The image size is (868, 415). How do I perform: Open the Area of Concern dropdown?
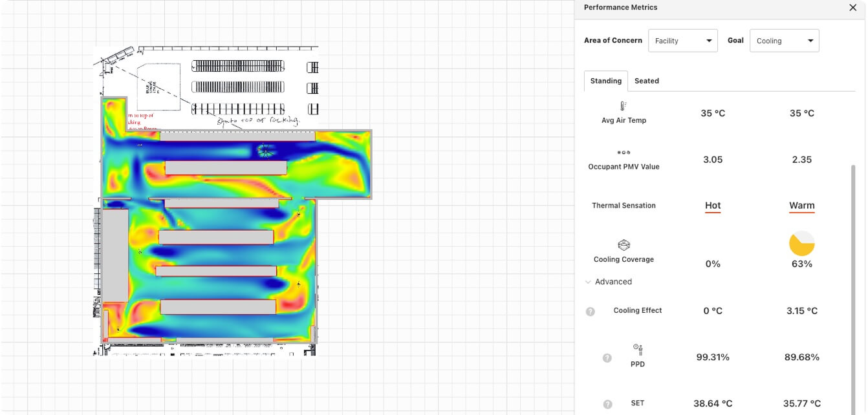682,41
